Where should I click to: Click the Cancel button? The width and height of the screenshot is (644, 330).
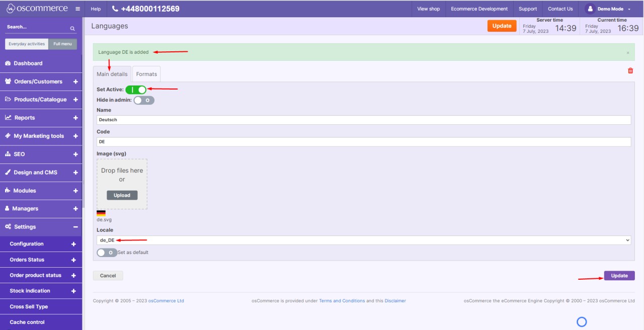click(108, 276)
